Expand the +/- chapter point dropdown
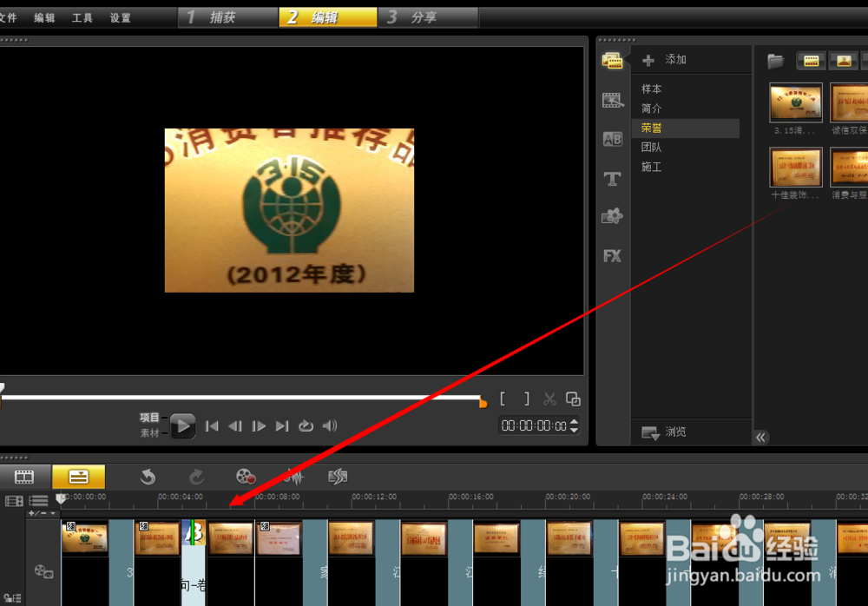The width and height of the screenshot is (868, 606). [43, 513]
